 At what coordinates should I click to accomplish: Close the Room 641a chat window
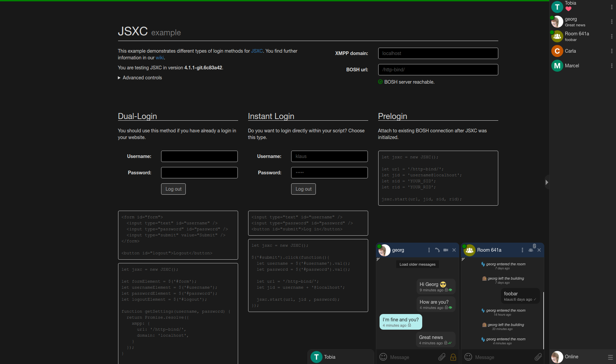coord(539,250)
